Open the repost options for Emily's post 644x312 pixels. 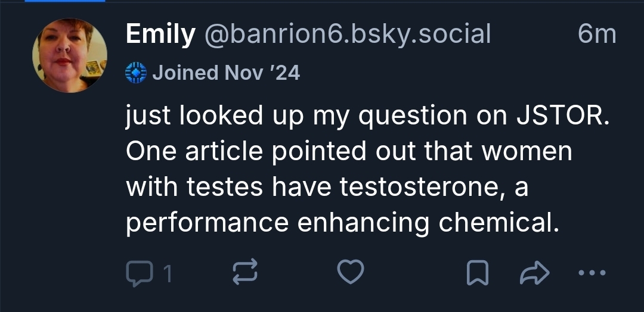243,273
